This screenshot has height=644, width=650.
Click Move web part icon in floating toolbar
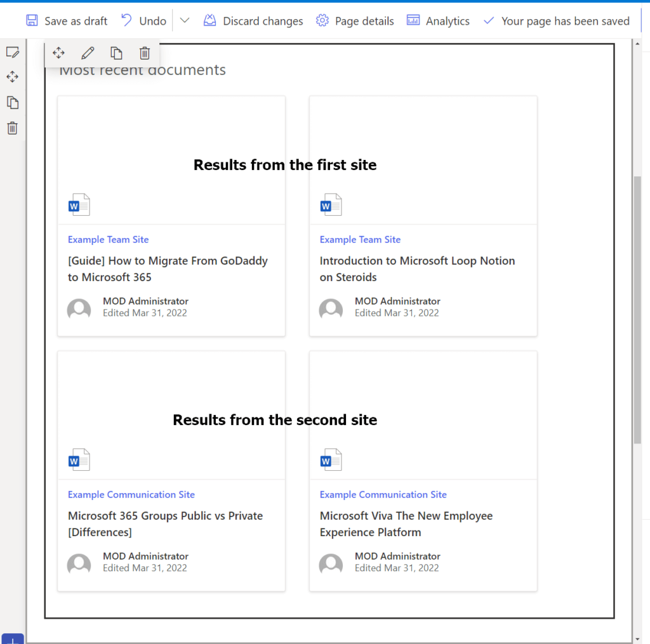58,53
